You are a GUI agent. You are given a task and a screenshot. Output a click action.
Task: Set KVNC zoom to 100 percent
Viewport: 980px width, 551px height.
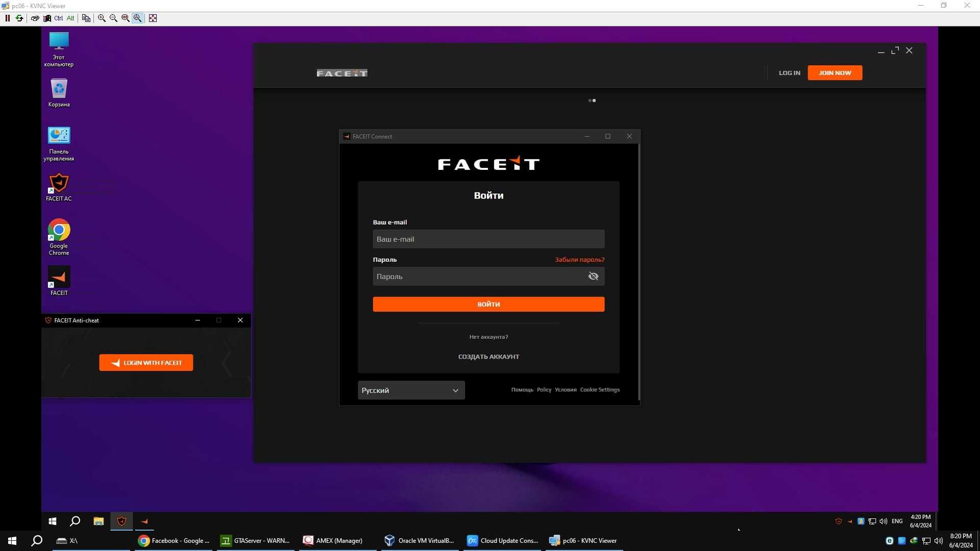click(x=125, y=18)
